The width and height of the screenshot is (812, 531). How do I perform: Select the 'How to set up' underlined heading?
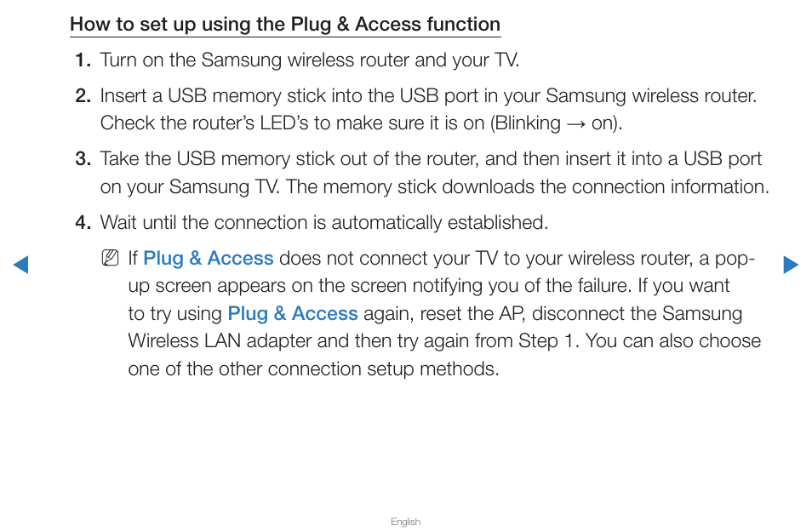285,25
